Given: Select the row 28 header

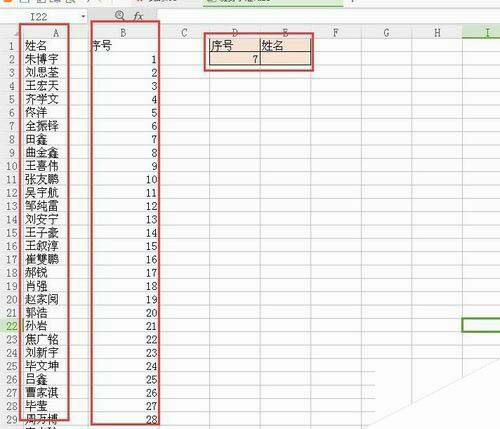Looking at the screenshot, I should 12,406.
